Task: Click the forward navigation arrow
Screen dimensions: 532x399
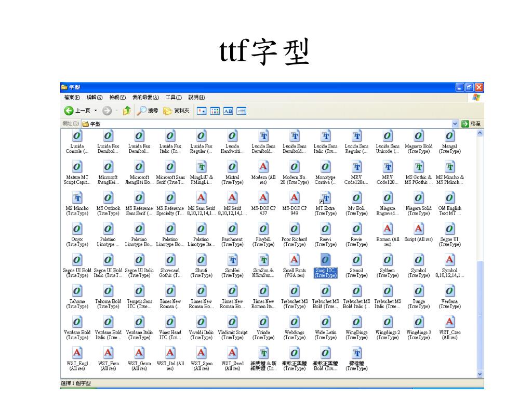Action: tap(107, 111)
